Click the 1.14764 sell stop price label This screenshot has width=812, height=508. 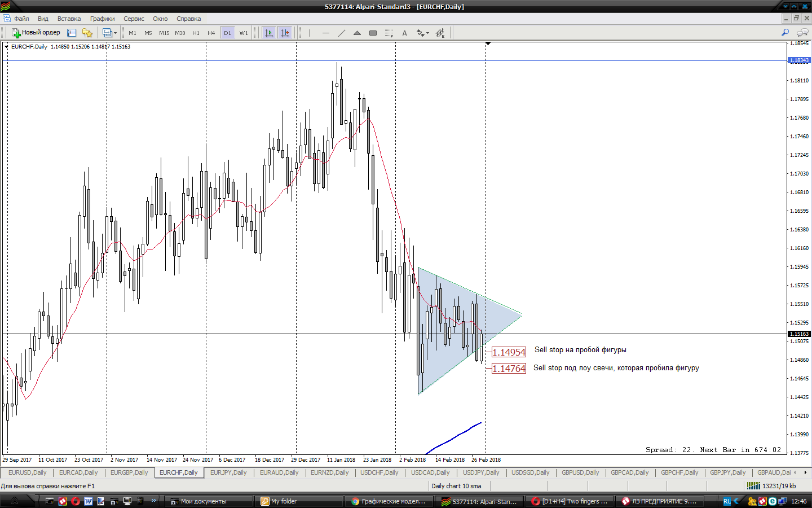tap(509, 369)
